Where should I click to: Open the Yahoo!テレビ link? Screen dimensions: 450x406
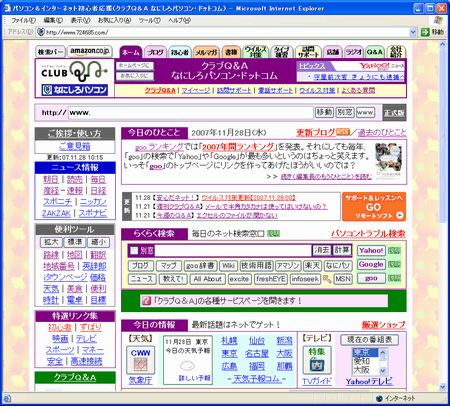369,382
